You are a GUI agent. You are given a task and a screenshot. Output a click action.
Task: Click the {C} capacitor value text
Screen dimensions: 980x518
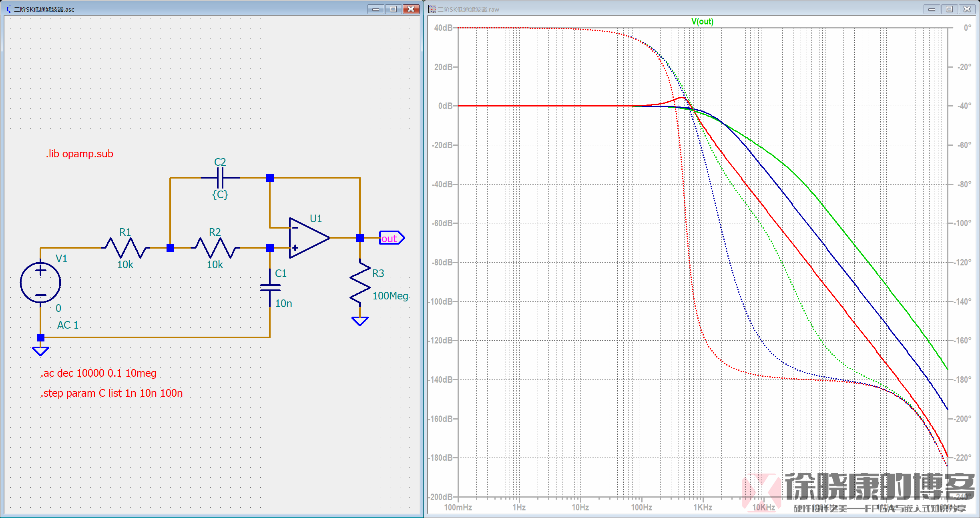[220, 195]
